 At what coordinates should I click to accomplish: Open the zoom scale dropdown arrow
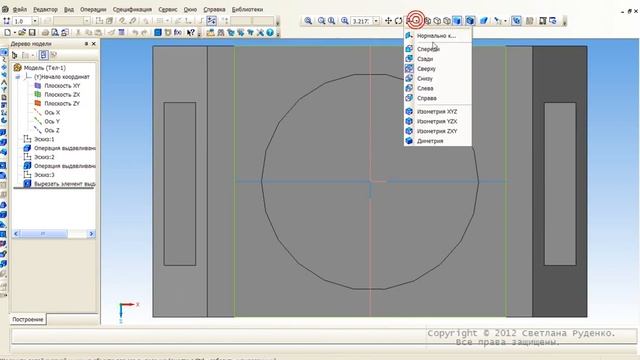[x=376, y=21]
